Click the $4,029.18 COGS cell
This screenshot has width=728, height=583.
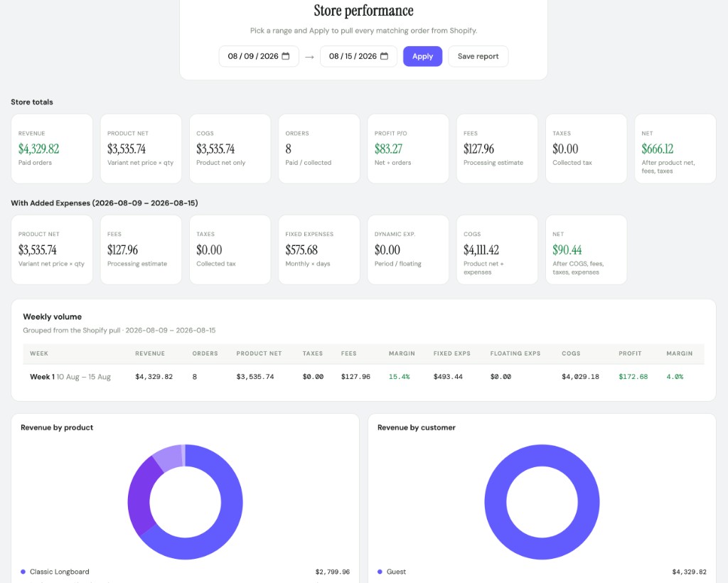580,377
